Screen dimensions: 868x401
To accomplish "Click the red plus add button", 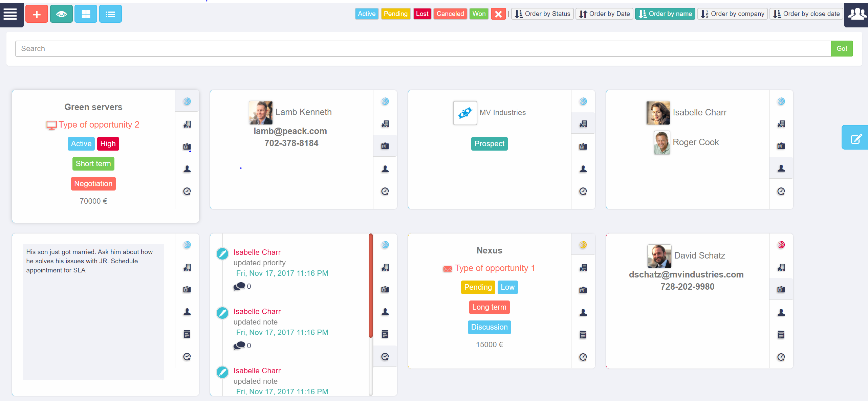I will click(x=37, y=14).
